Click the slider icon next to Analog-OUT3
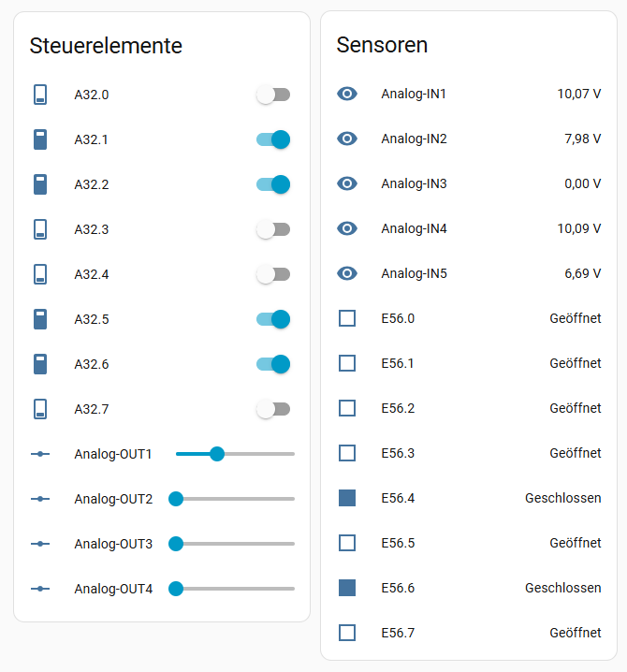The height and width of the screenshot is (672, 627). pyautogui.click(x=40, y=544)
